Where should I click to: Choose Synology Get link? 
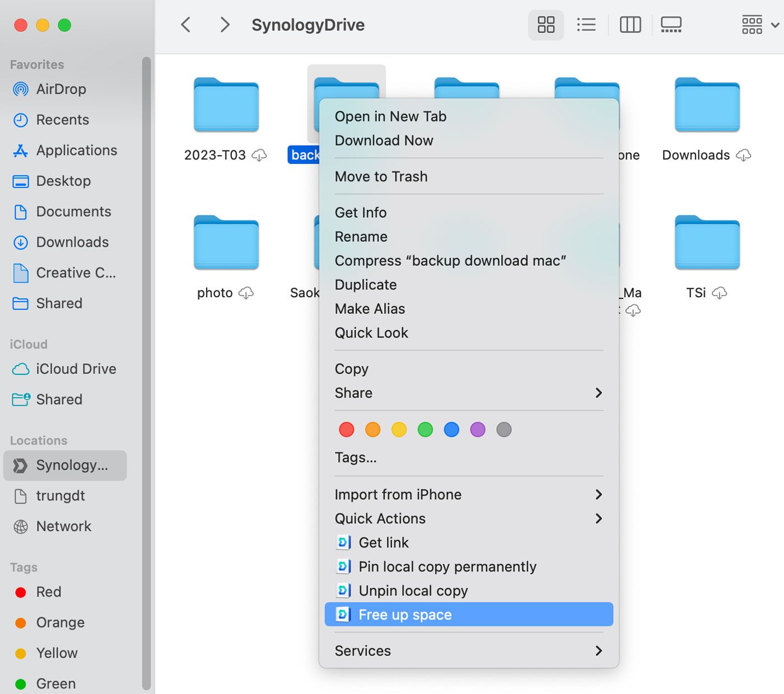[469, 543]
